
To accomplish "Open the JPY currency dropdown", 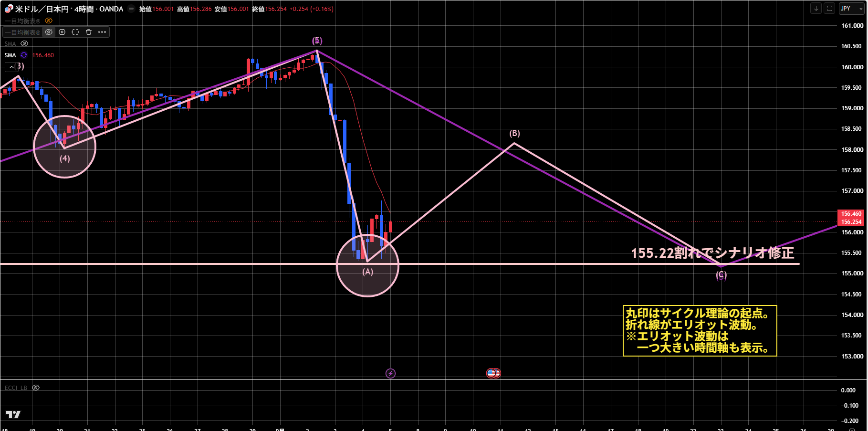I will (x=852, y=9).
